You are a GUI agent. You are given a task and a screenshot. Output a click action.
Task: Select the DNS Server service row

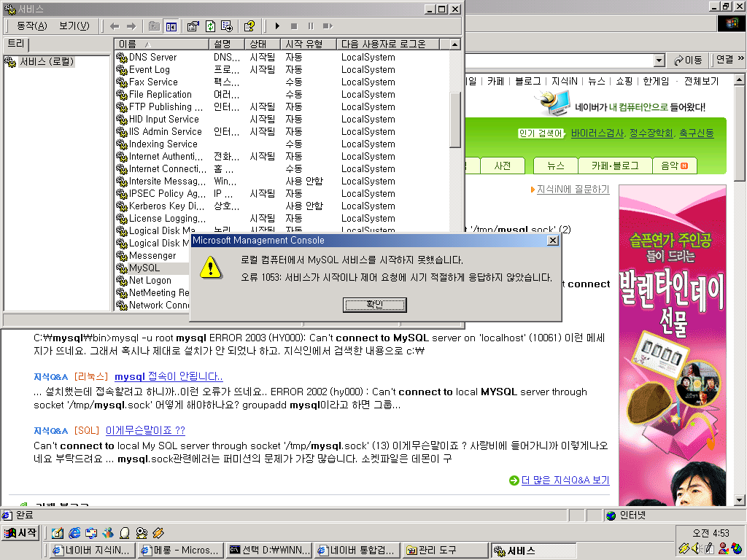click(x=282, y=57)
